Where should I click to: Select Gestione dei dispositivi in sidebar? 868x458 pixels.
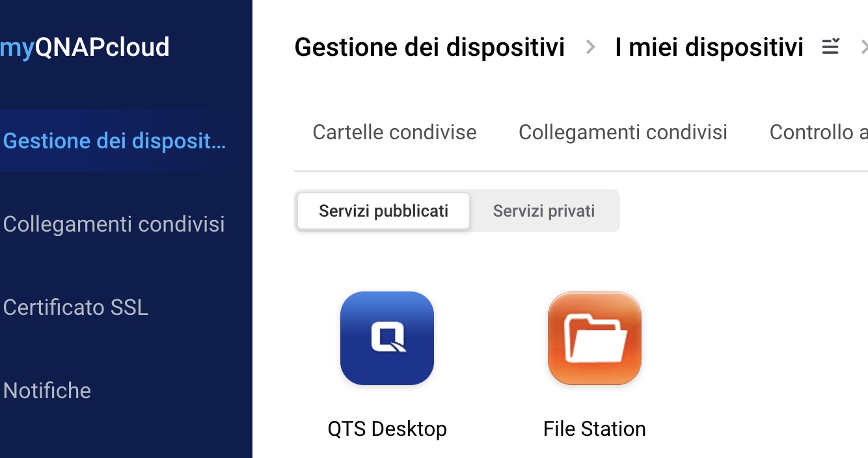[x=115, y=141]
